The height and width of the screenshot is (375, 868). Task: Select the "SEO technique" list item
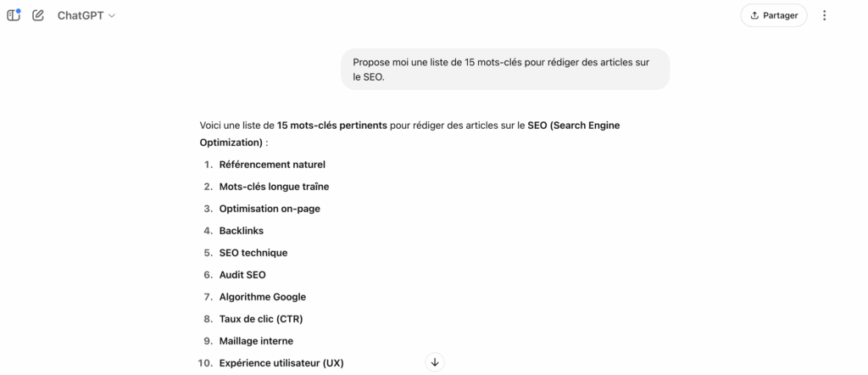(x=253, y=253)
